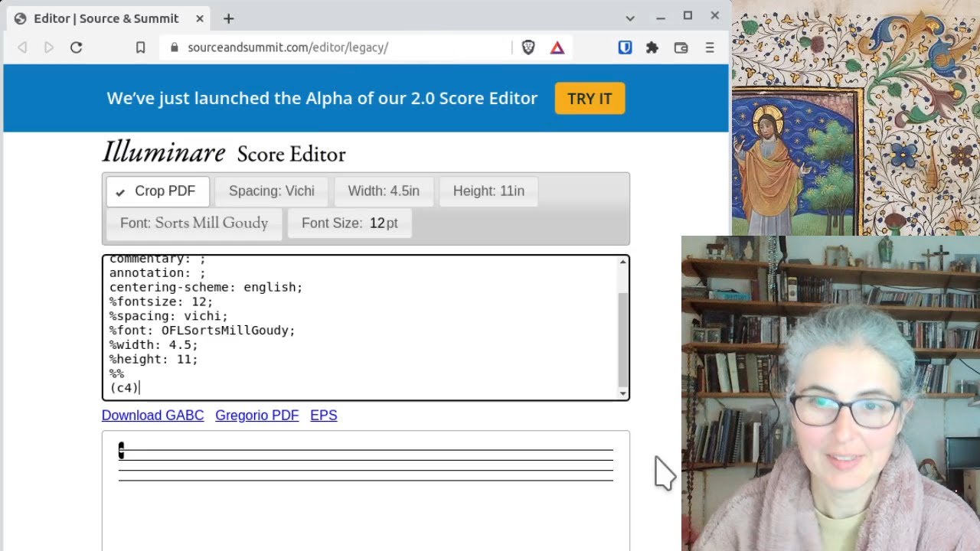Open a new browser tab
The height and width of the screenshot is (551, 980).
tap(228, 18)
